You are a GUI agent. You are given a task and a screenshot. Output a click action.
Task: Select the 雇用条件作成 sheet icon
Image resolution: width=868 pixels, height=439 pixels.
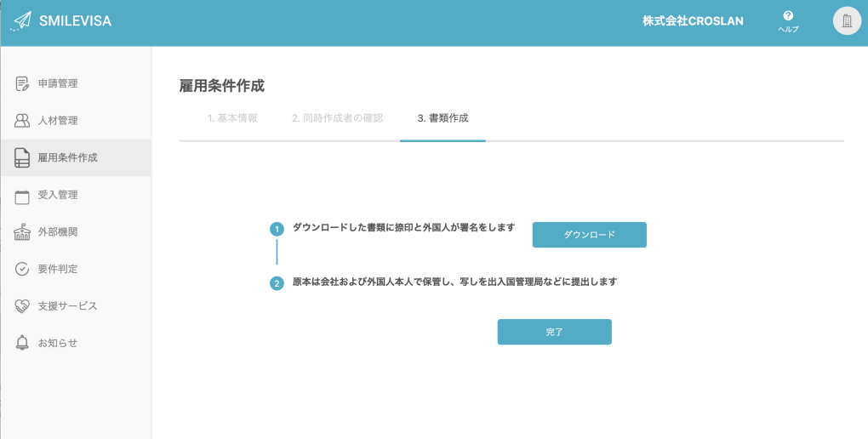point(23,157)
